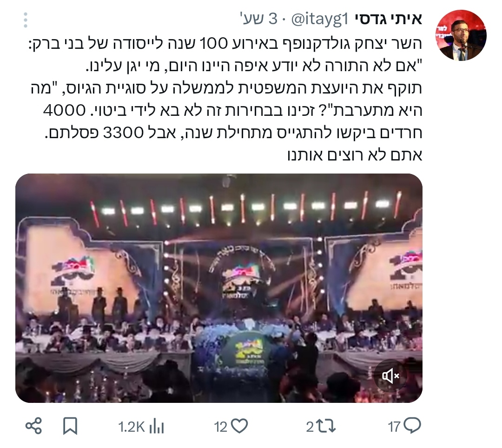Viewport: 502px width, 448px height.
Task: Click the 1.2K views count
Action: (132, 427)
